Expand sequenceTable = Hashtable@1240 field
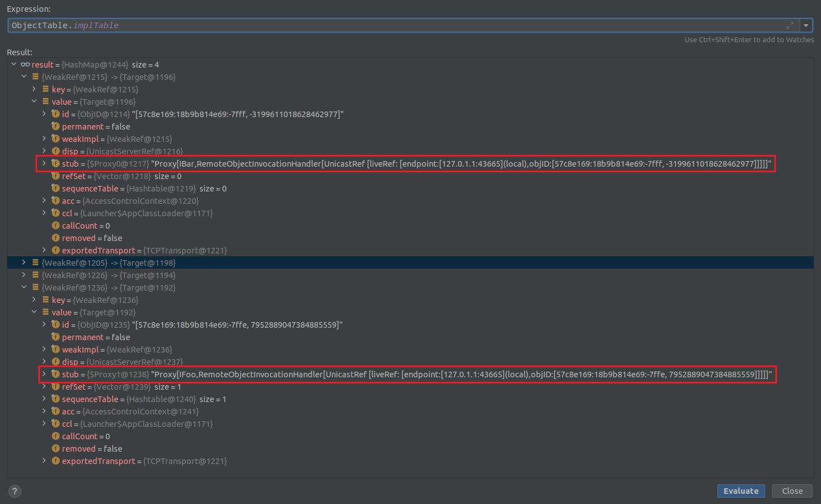 pyautogui.click(x=44, y=399)
